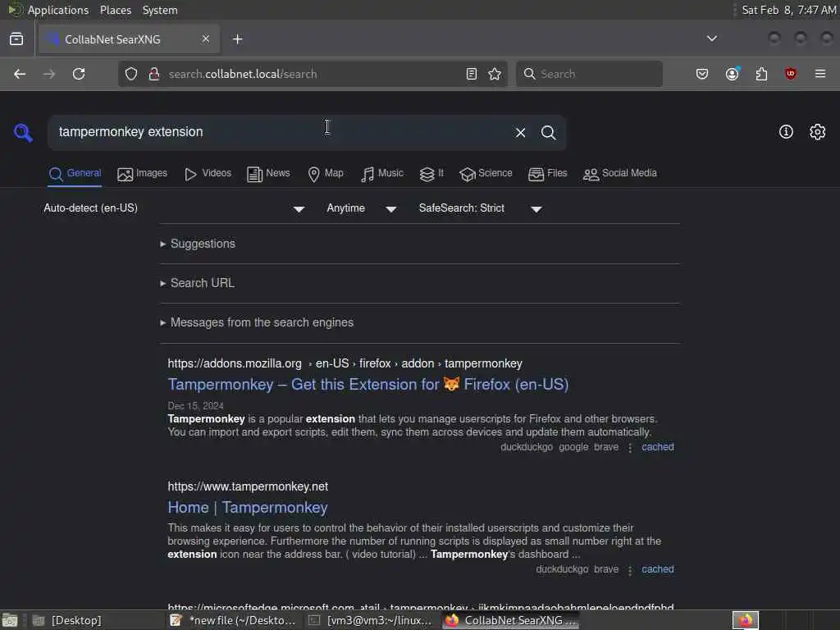Expand the Search URL section
The width and height of the screenshot is (840, 630).
click(197, 283)
